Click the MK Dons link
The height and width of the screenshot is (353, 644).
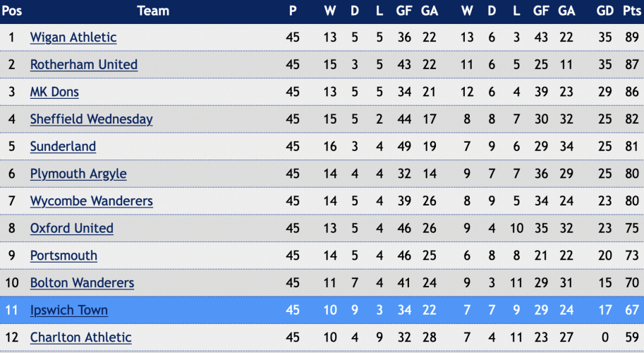54,92
